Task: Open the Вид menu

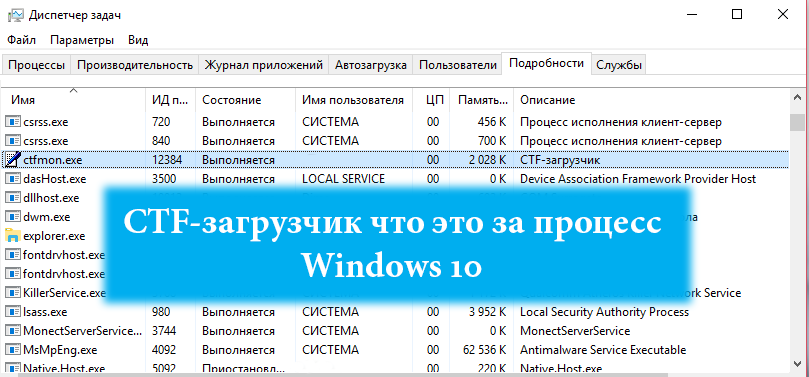Action: tap(138, 40)
